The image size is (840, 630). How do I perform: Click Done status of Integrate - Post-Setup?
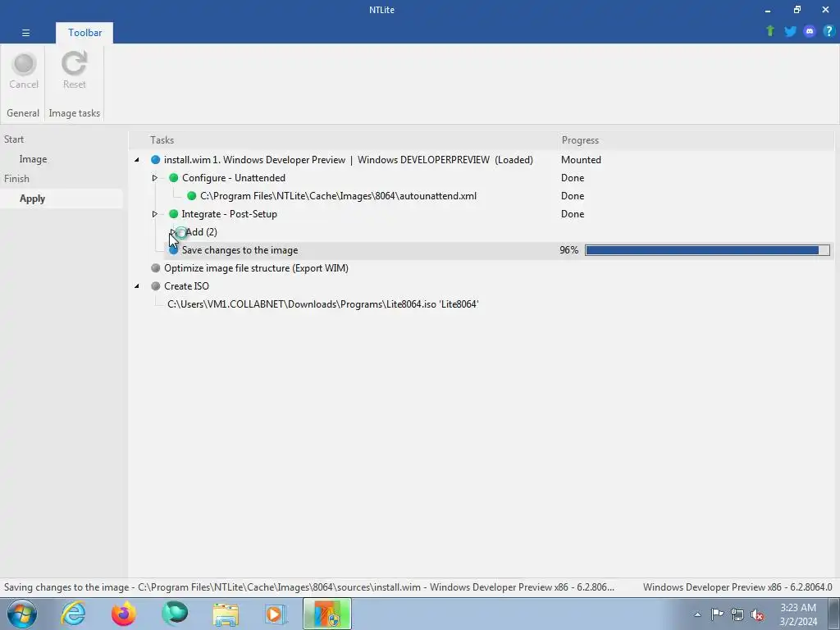click(x=572, y=214)
